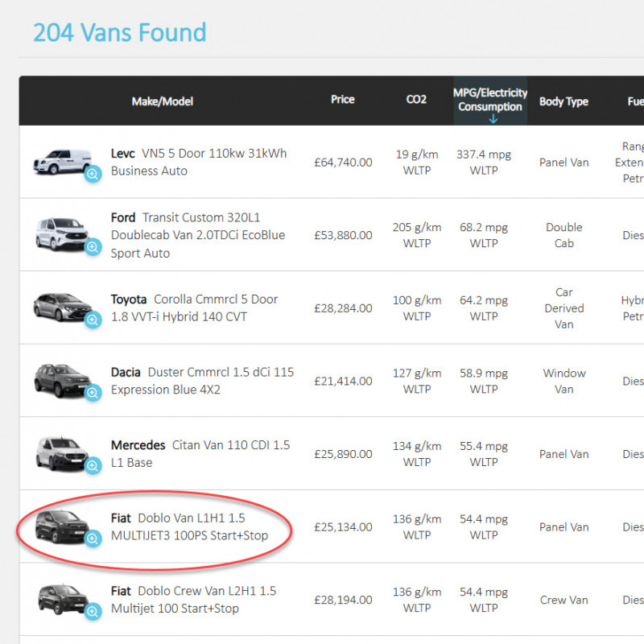Sort table by Body Type column

[x=563, y=101]
